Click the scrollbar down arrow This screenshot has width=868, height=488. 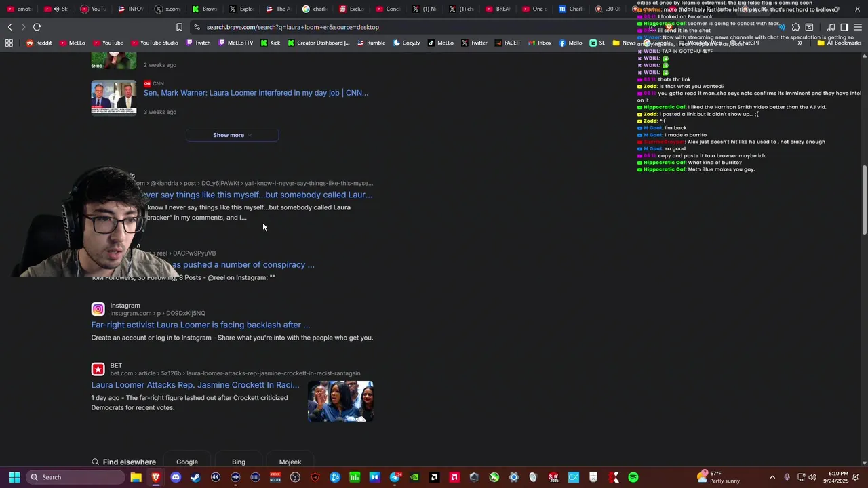(x=864, y=462)
